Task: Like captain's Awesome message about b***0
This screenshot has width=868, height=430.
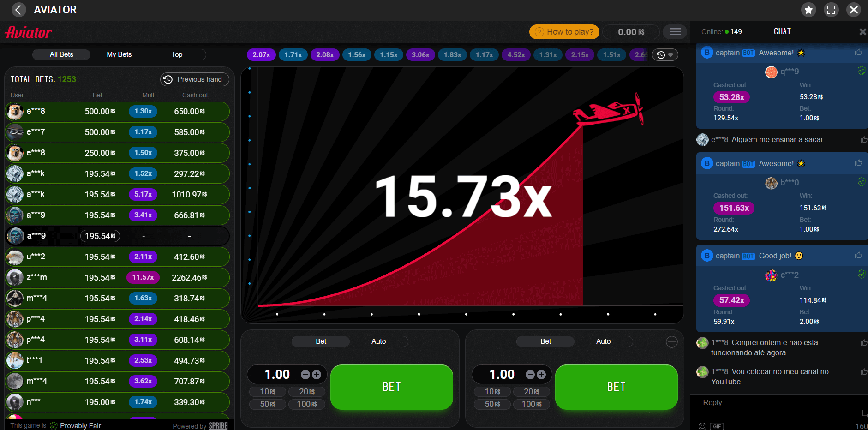Action: coord(858,163)
